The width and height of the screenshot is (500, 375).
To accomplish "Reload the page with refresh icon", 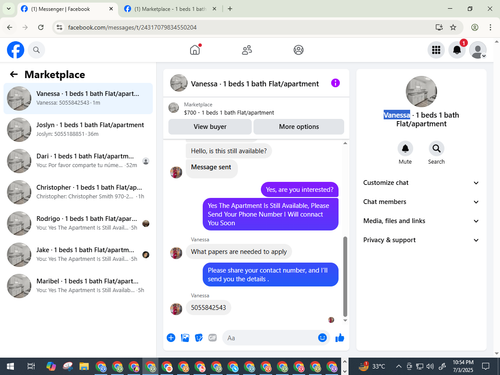I will point(41,27).
